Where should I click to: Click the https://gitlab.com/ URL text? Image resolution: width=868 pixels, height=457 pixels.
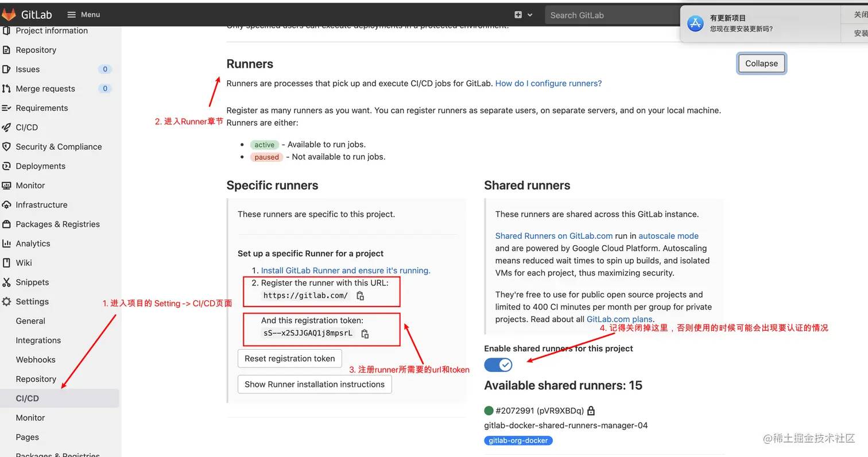pos(305,296)
